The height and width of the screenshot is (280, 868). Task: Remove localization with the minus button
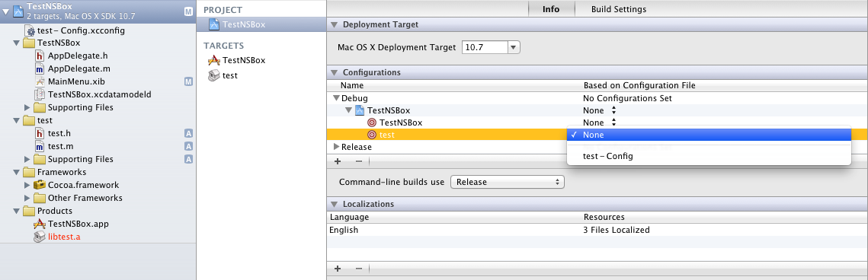359,268
